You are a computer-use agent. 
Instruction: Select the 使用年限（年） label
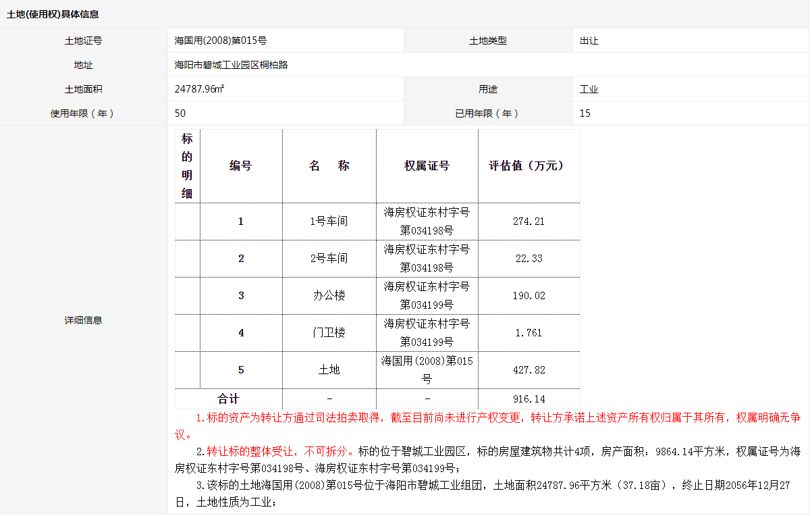(84, 113)
